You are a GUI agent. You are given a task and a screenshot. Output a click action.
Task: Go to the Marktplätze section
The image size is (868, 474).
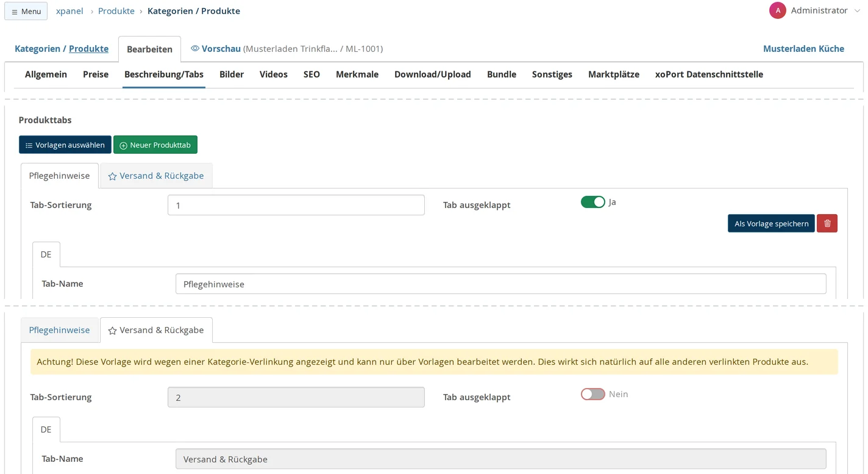[614, 74]
